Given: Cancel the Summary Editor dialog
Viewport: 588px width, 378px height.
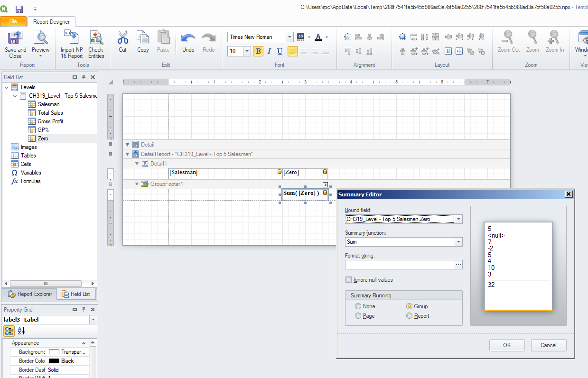Looking at the screenshot, I should pos(549,345).
